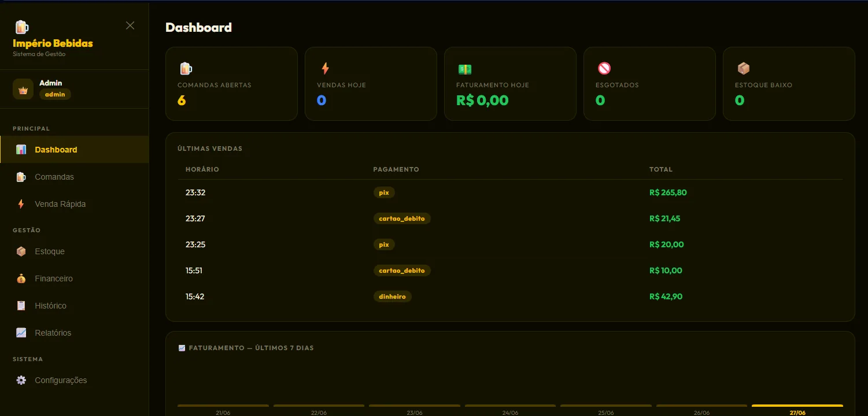Click the beer mug logo above Império Bebidas
The image size is (868, 416).
21,27
